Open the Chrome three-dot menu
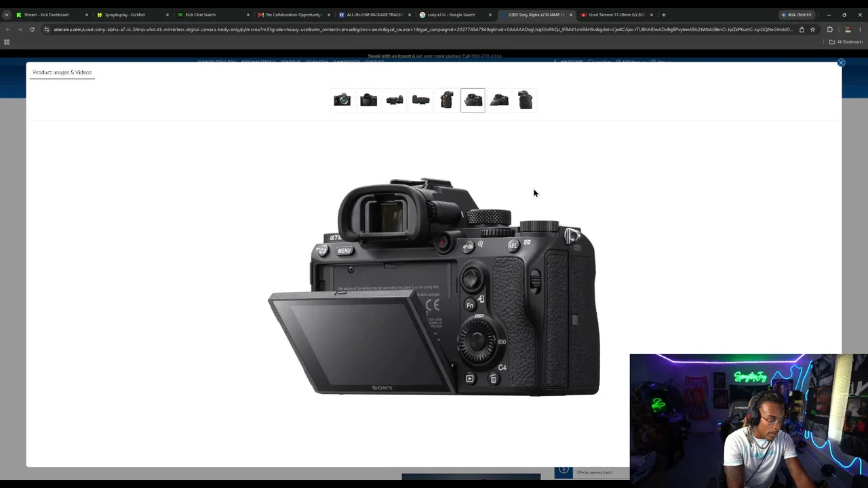868x488 pixels. tap(861, 30)
